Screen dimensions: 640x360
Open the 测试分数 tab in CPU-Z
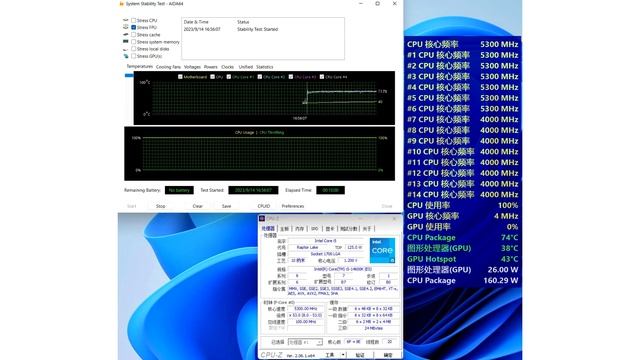pos(349,229)
